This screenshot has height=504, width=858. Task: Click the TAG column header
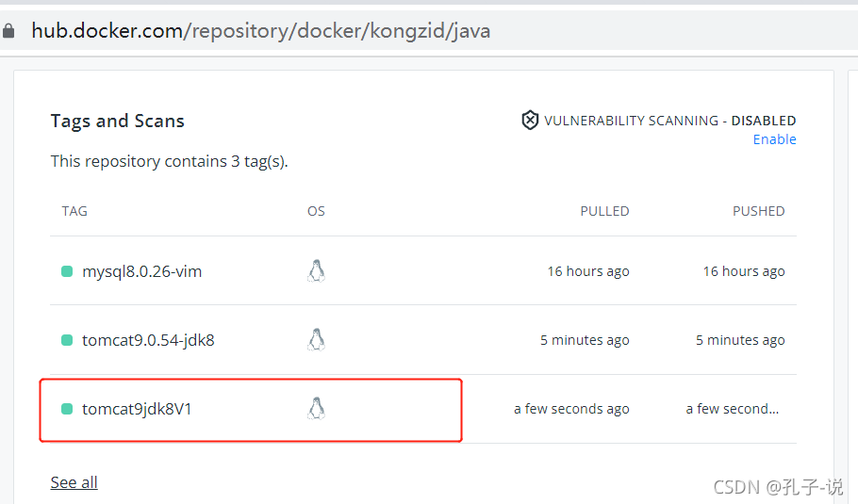pos(74,211)
